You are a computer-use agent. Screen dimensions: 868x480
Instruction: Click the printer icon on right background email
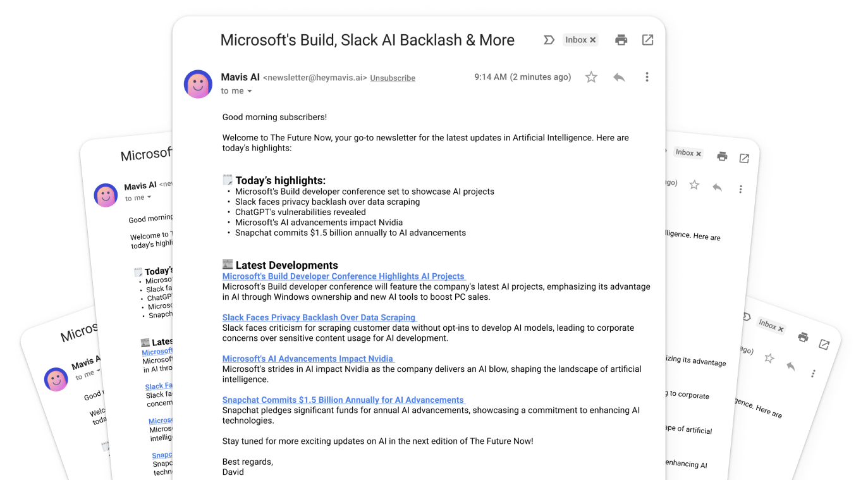pyautogui.click(x=722, y=156)
